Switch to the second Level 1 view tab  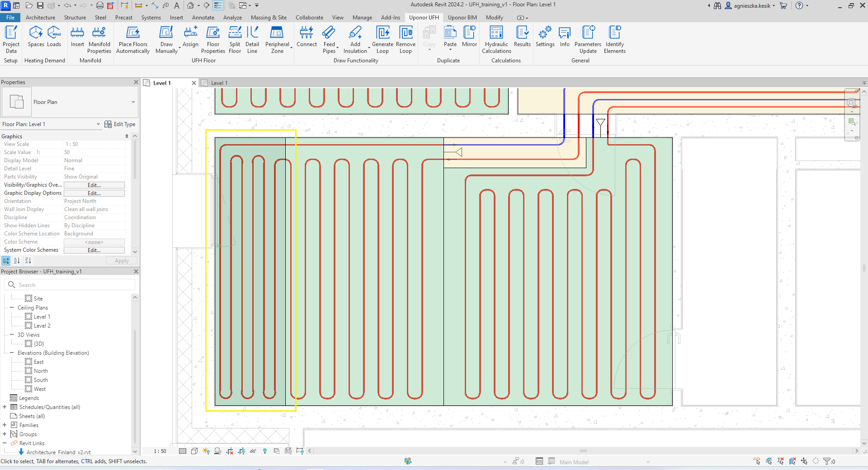[219, 83]
